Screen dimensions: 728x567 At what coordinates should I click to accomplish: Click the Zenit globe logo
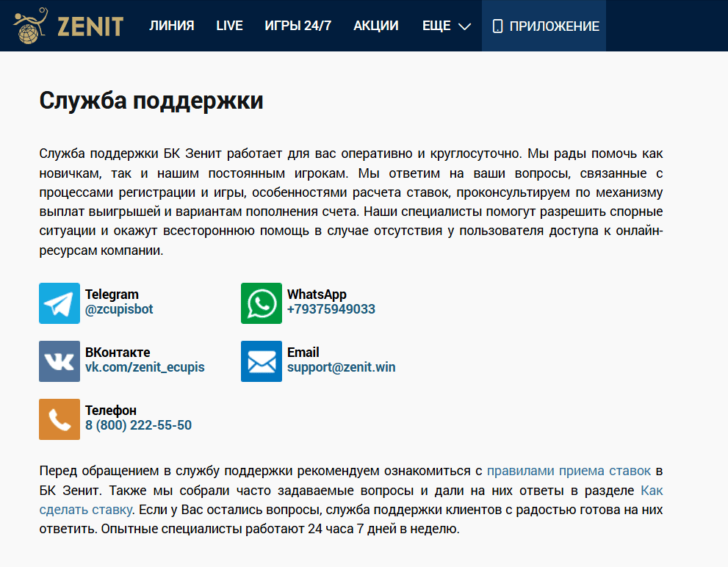coord(27,25)
